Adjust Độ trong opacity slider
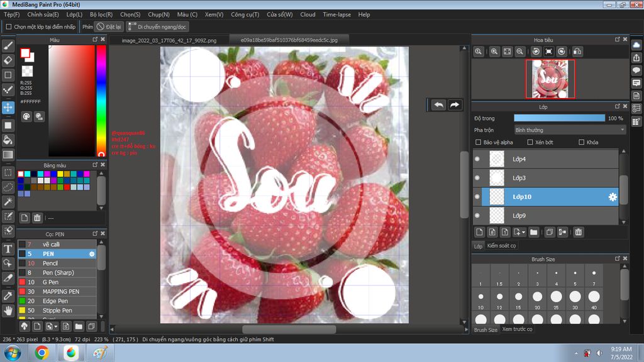Screen dimensions: 644x362 click(x=559, y=118)
